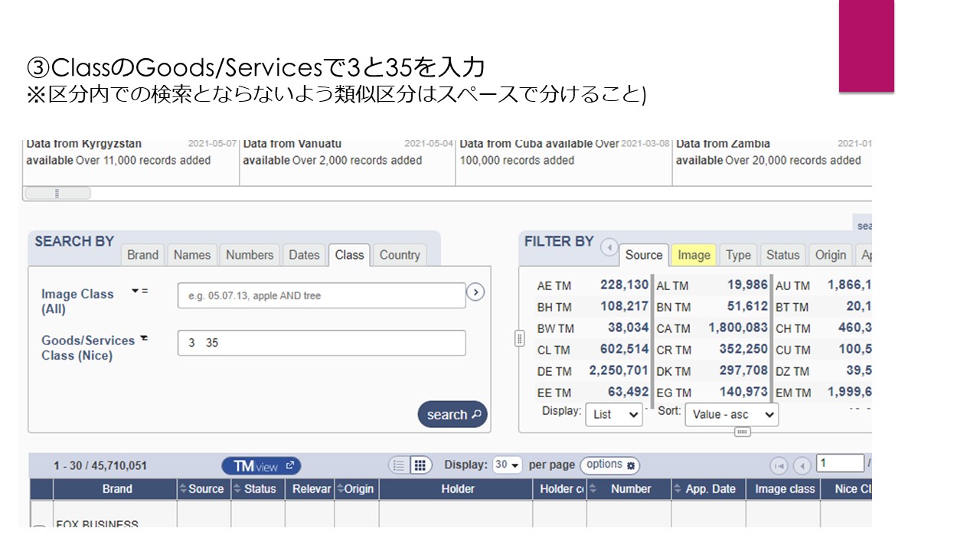
Task: Click the Holder country column header
Action: (560, 489)
